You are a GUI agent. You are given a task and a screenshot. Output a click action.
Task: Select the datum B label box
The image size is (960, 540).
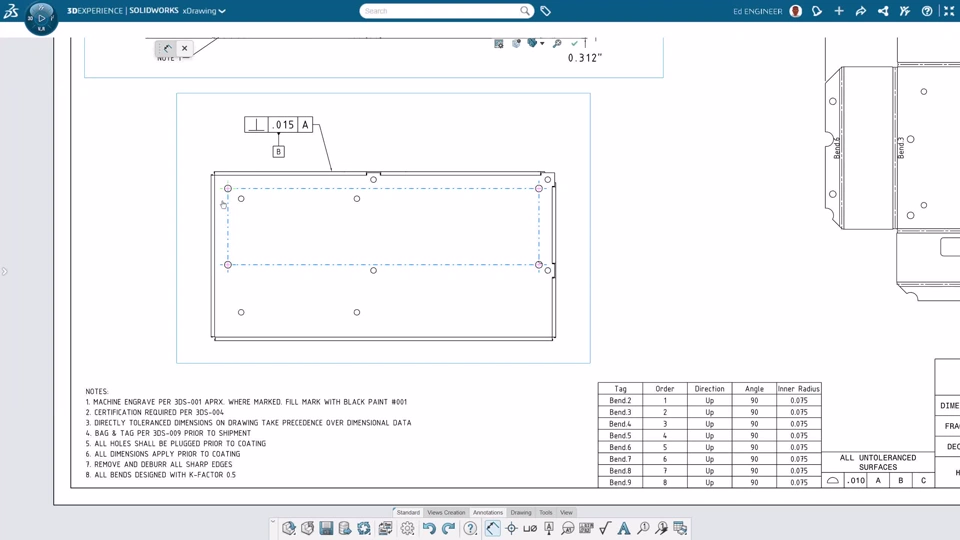pos(279,152)
